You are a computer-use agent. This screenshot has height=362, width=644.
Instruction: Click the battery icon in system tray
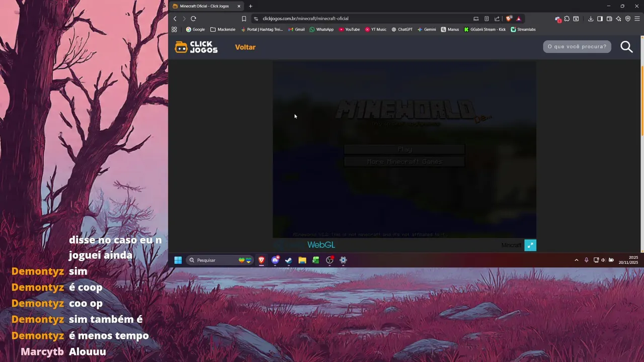[611, 260]
